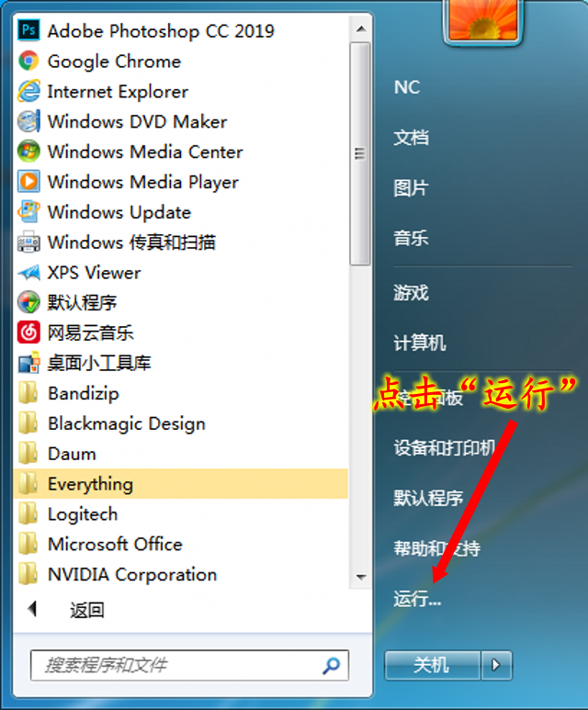This screenshot has width=588, height=710.
Task: Click the 网易云音乐 text label
Action: (91, 332)
